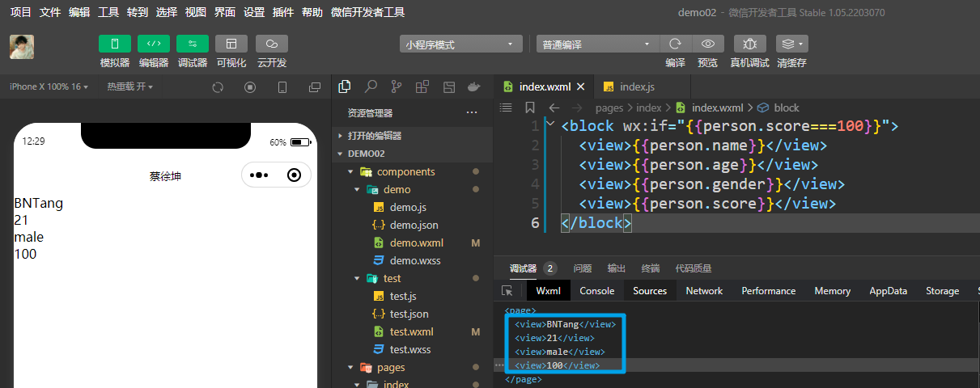This screenshot has height=388, width=980.
Task: Open the 普通编译 compile mode dropdown
Action: click(x=598, y=44)
